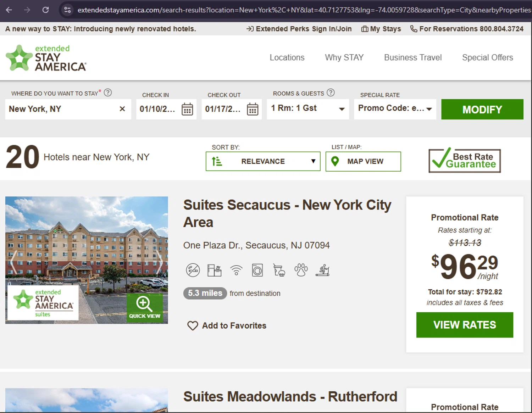Click help icon beside Where do you want to stay
This screenshot has width=532, height=413.
[x=108, y=93]
